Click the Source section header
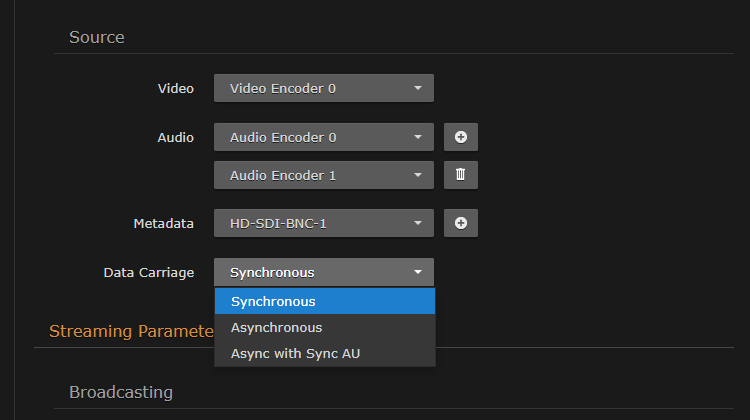This screenshot has width=750, height=420. click(x=96, y=37)
